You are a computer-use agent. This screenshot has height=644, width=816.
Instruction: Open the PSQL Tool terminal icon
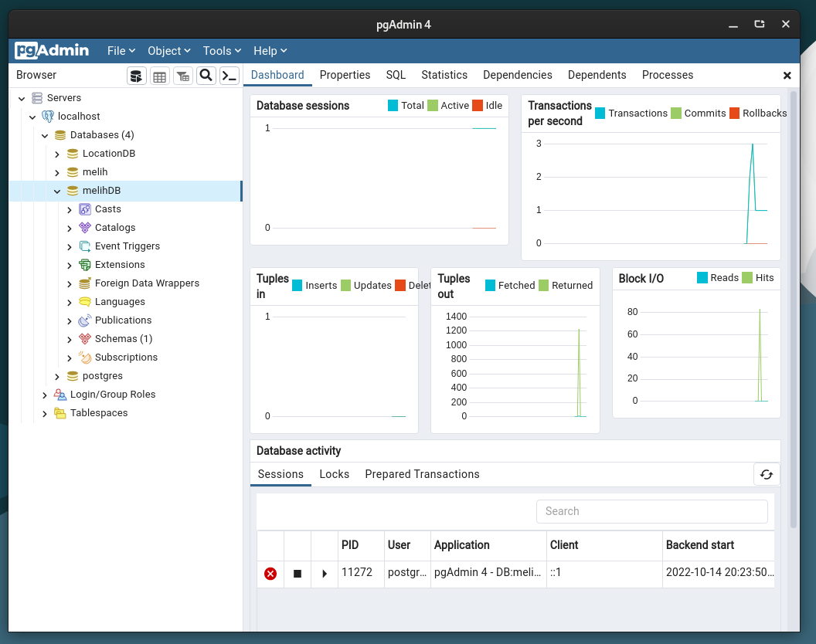229,76
